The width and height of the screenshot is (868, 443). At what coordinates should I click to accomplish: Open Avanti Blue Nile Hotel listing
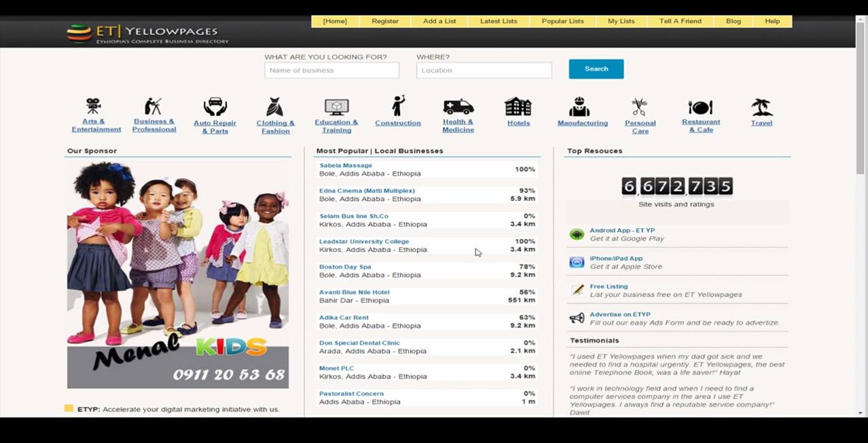(x=355, y=292)
